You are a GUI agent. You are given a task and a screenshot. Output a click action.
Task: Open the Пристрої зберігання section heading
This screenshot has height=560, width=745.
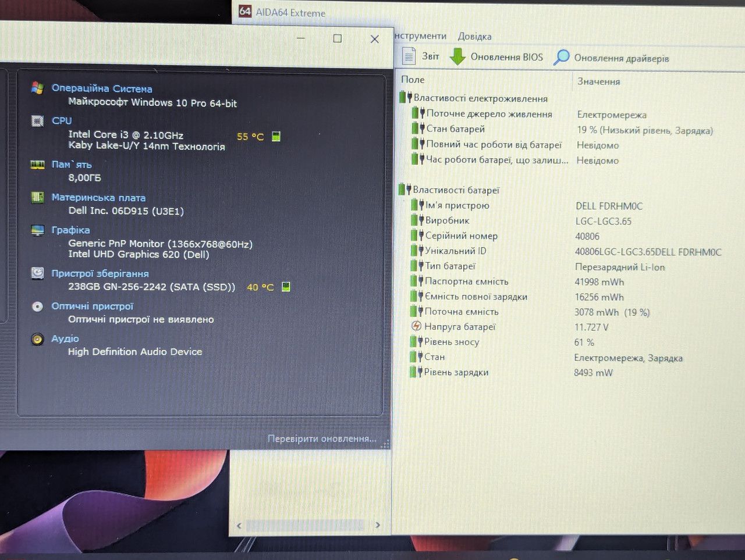[x=100, y=273]
